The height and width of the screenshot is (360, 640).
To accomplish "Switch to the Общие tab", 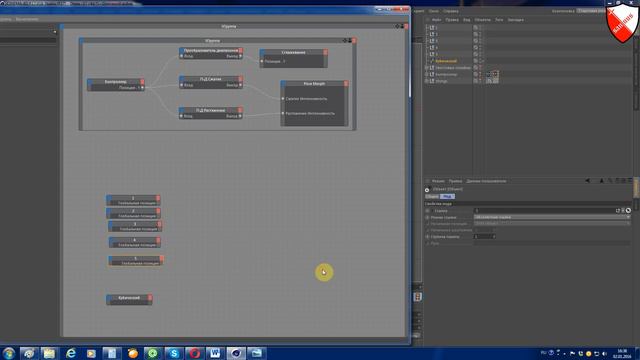I will point(432,196).
